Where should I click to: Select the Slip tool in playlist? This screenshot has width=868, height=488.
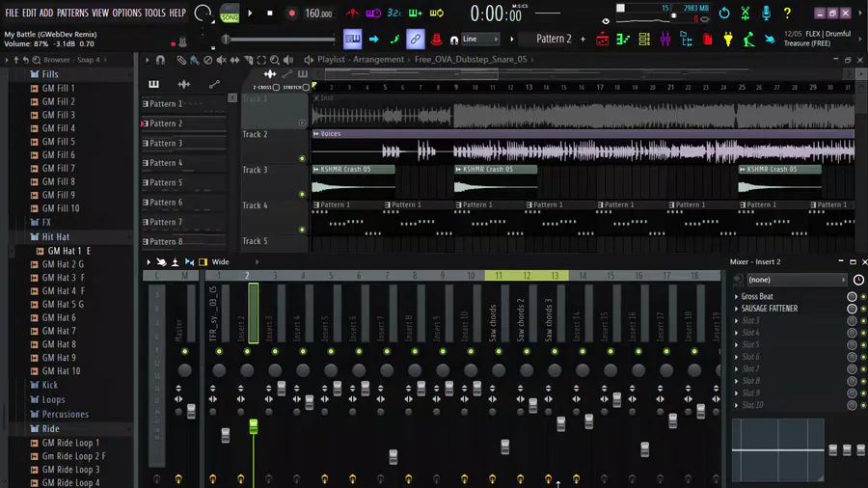click(x=234, y=60)
